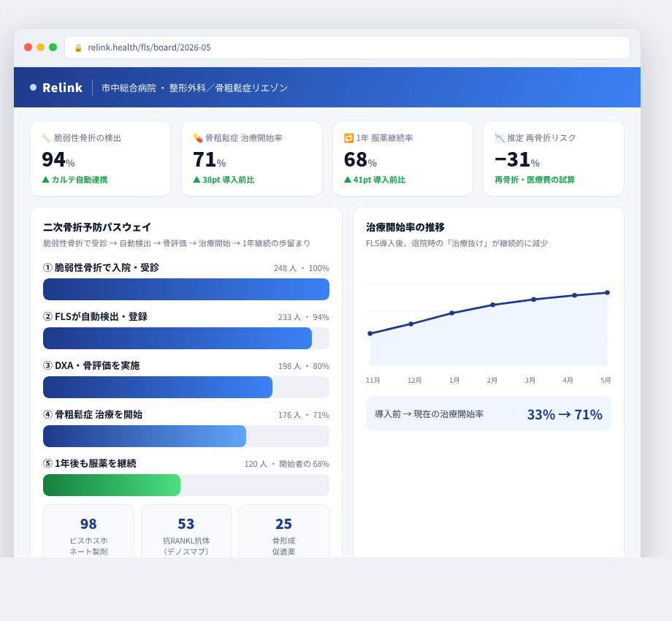This screenshot has width=672, height=621.
Task: Click the ④ 骨粗鬆症 治療を開始 progress bar
Action: (x=186, y=436)
